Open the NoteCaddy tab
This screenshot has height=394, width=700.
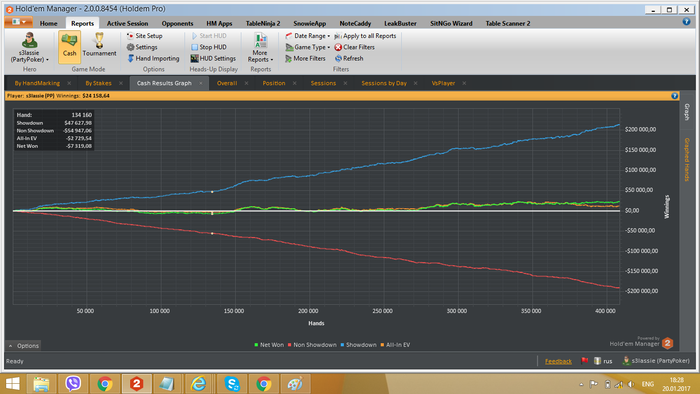click(355, 23)
